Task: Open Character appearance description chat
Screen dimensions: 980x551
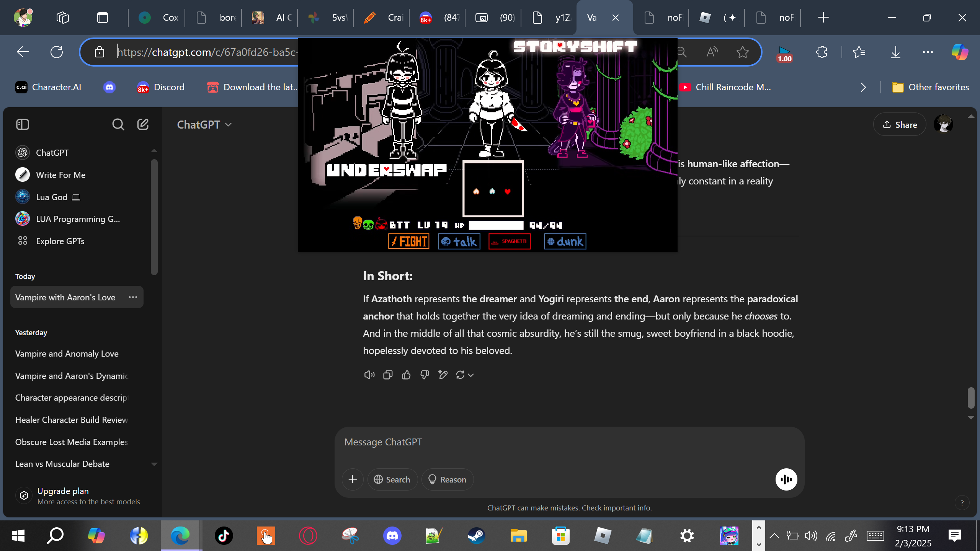Action: 77,398
